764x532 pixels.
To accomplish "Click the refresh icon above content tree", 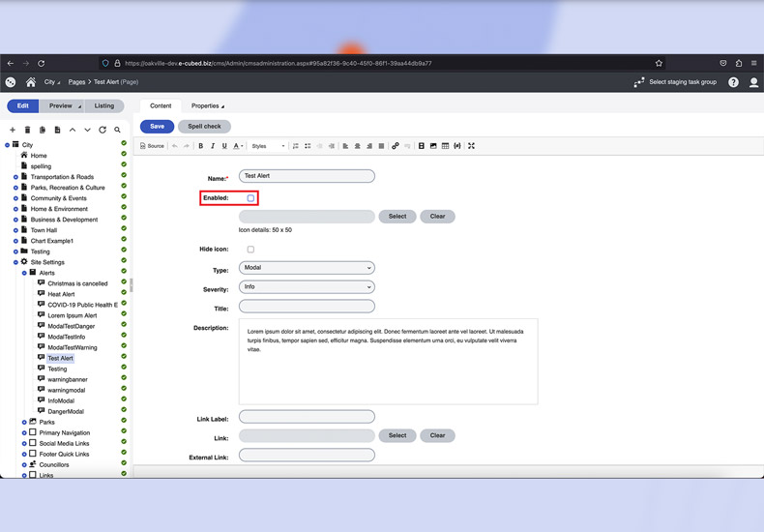I will pos(103,130).
